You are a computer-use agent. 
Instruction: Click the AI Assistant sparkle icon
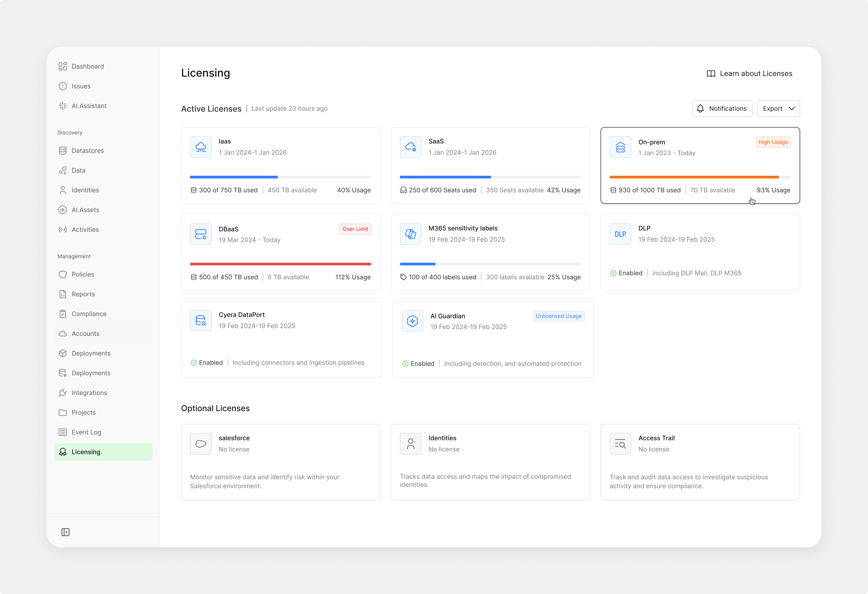point(63,106)
